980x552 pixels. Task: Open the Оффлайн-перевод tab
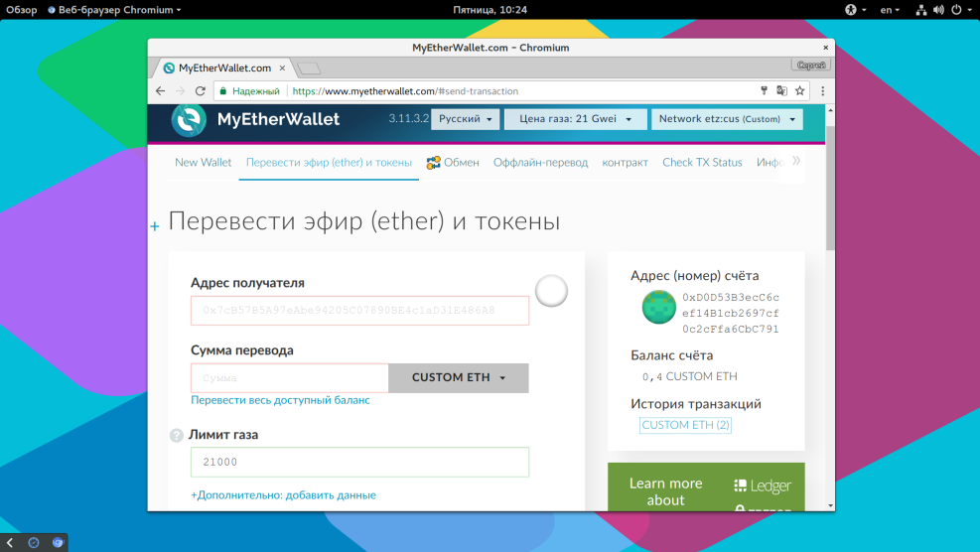[540, 163]
